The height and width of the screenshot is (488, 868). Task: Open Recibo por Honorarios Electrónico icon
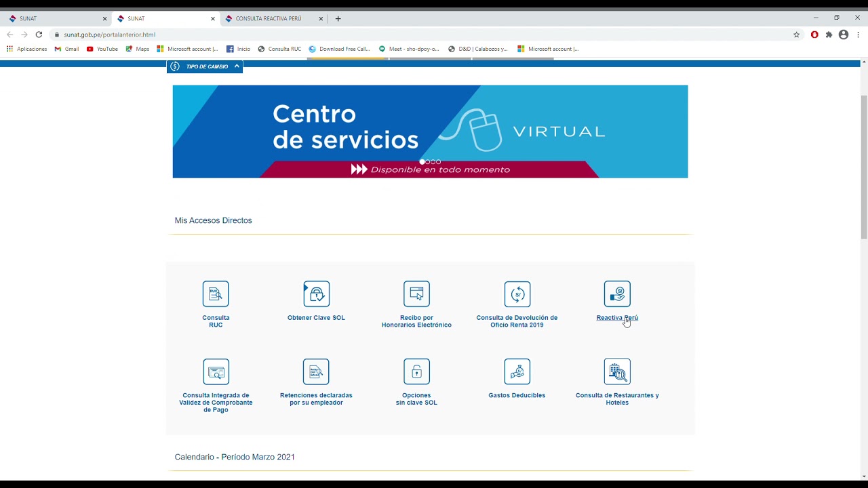click(x=416, y=294)
